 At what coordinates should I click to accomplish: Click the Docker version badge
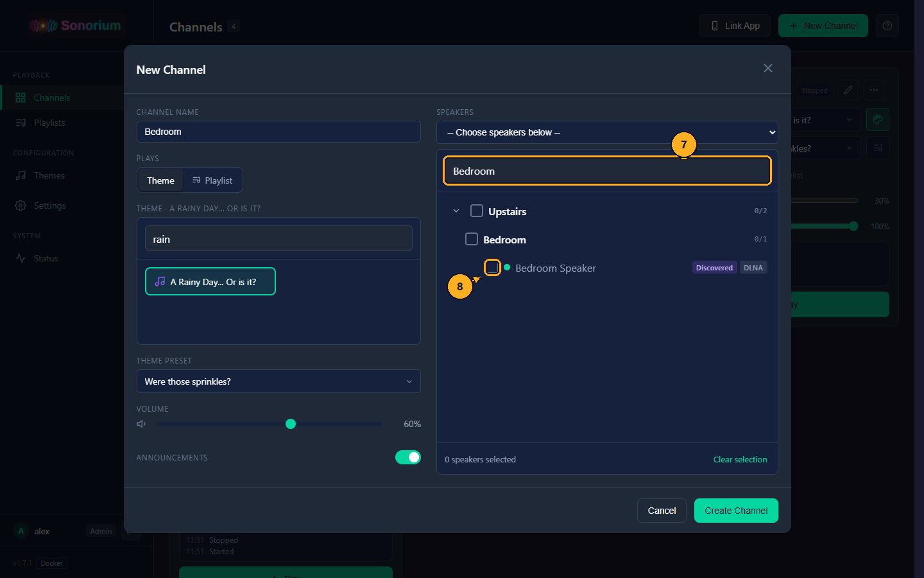coord(52,563)
